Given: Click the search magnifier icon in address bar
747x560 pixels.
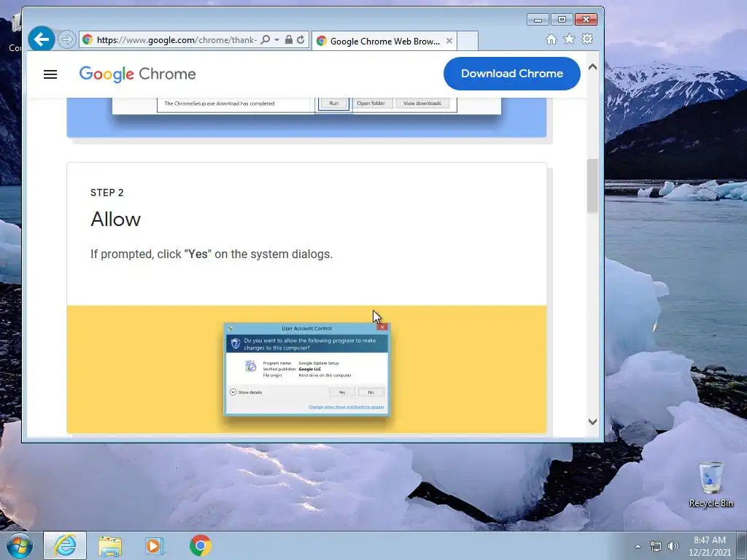Looking at the screenshot, I should tap(266, 40).
